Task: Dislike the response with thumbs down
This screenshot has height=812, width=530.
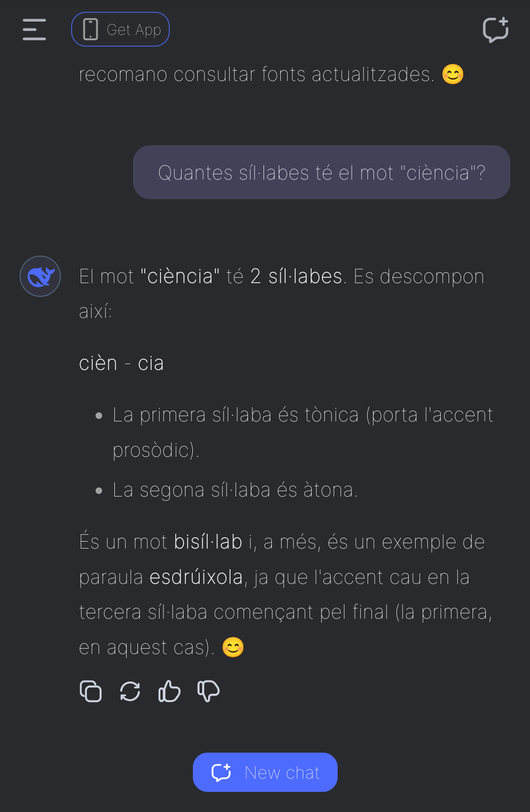Action: pos(209,691)
